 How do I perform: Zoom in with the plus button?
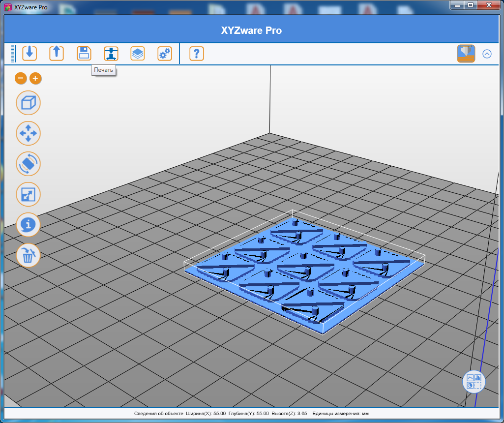pos(35,78)
